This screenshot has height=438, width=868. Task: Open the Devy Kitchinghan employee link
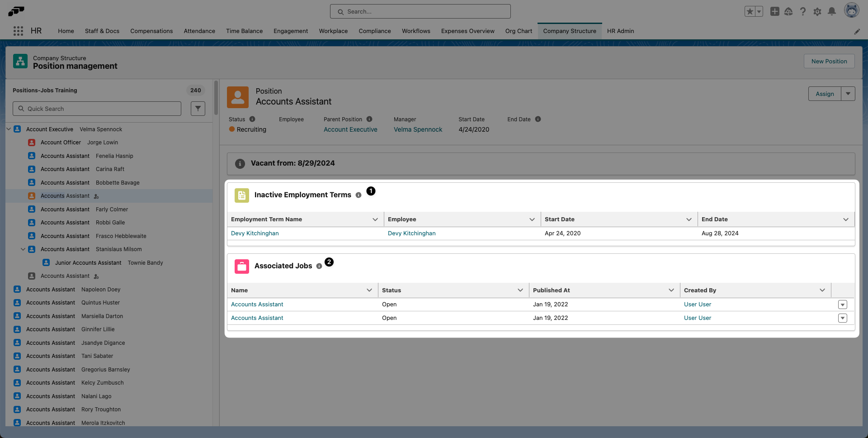411,233
